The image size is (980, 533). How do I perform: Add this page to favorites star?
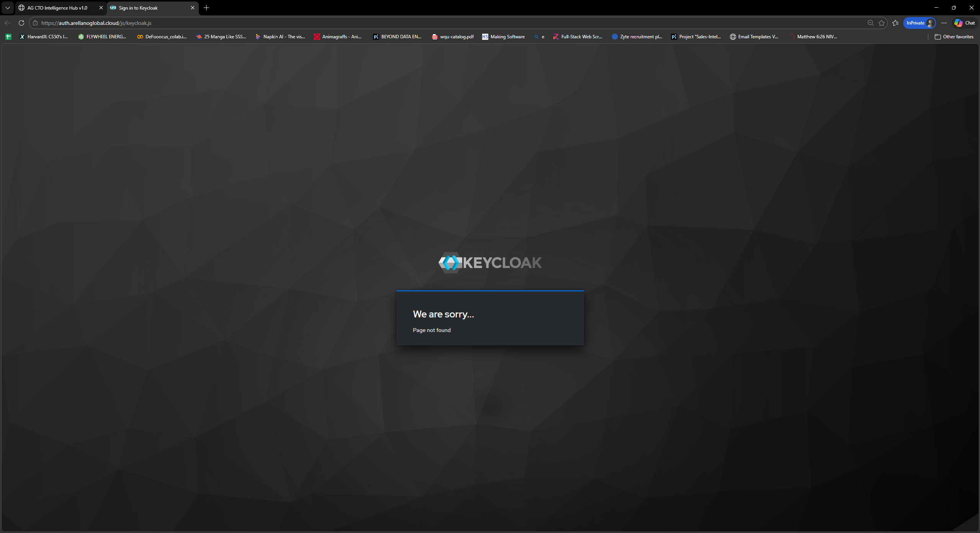click(882, 23)
